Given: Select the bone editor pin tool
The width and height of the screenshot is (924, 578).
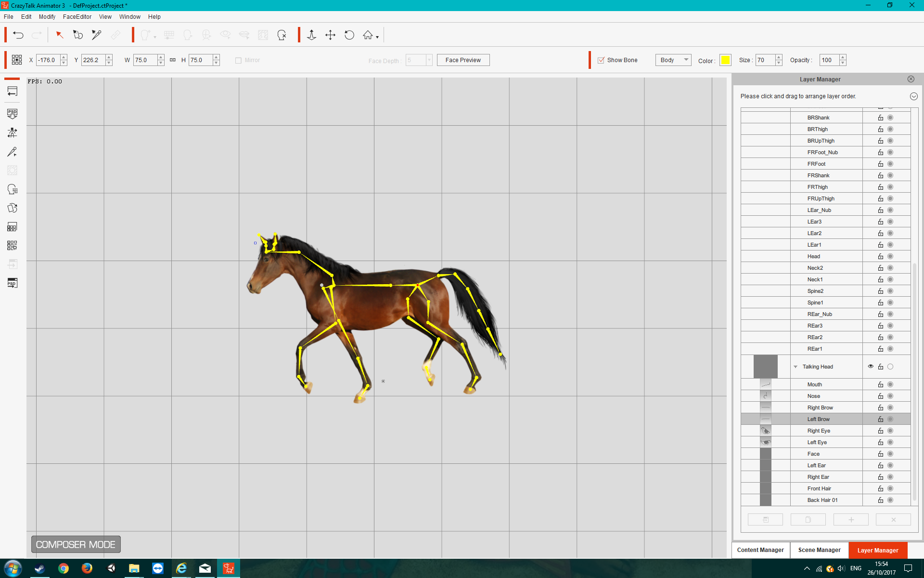Looking at the screenshot, I should (97, 35).
